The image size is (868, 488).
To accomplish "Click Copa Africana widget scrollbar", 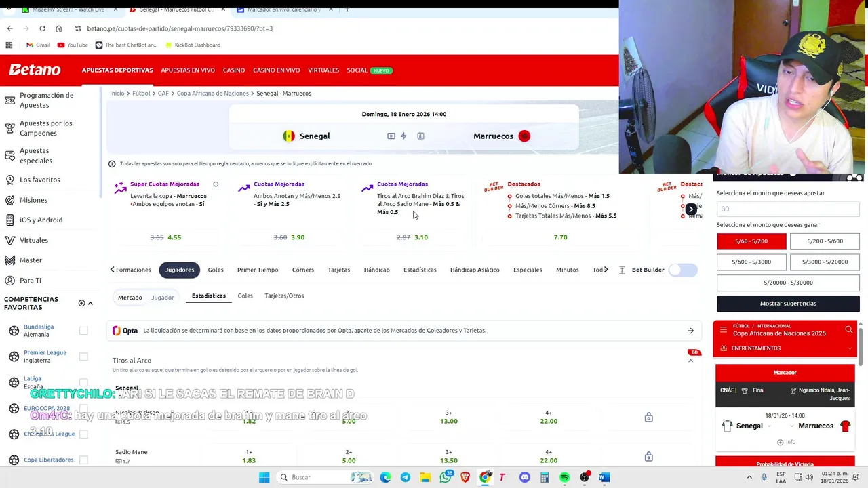I will (x=861, y=346).
